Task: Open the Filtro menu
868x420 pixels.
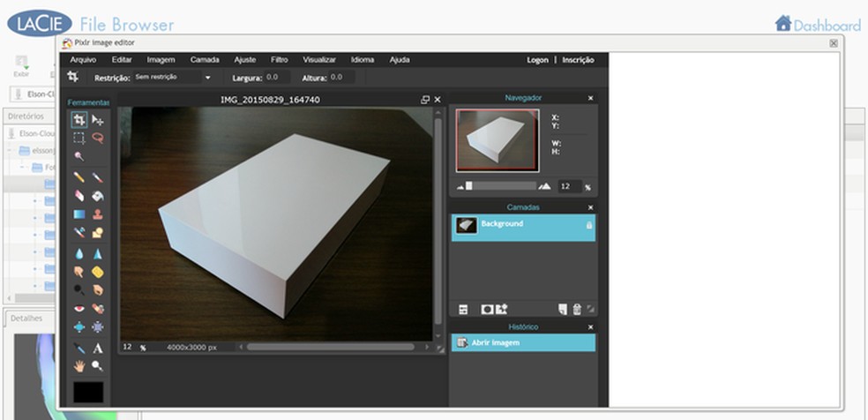Action: (279, 60)
